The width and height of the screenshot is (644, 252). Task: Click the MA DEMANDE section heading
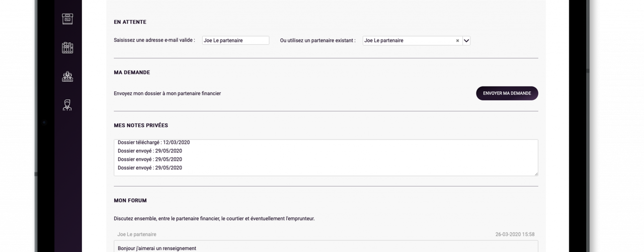pyautogui.click(x=132, y=73)
